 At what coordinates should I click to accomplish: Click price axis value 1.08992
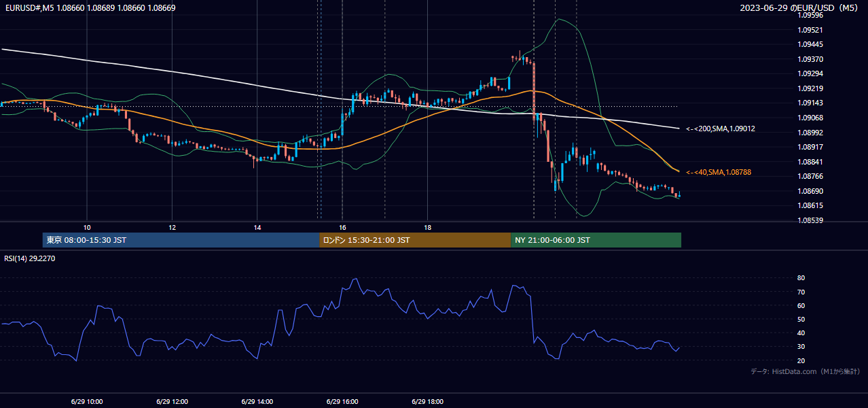click(x=810, y=133)
